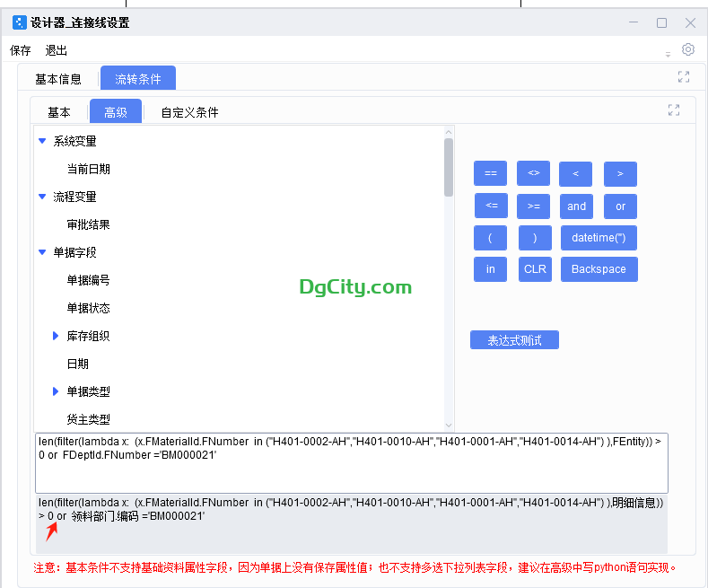Insert the == equals operator

coord(490,173)
